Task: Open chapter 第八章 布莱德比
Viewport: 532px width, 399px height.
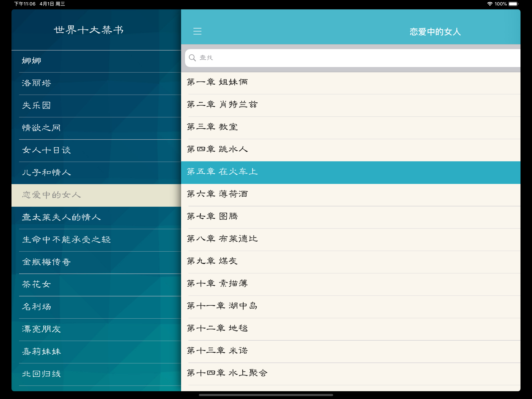Action: click(x=351, y=240)
